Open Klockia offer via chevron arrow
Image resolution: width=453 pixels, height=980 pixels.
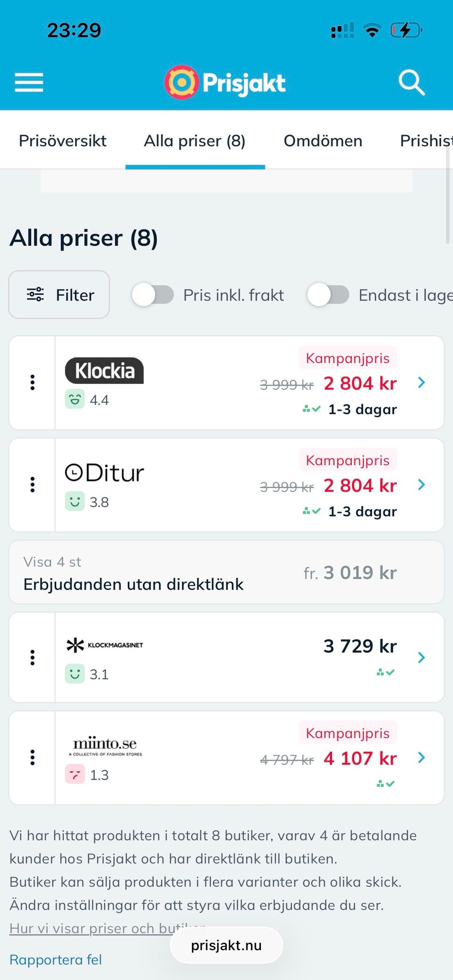(421, 382)
